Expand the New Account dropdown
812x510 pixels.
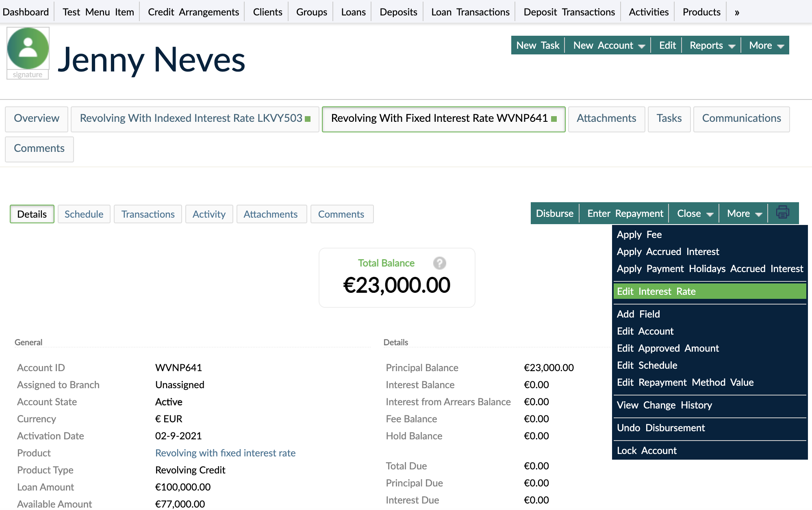click(608, 45)
